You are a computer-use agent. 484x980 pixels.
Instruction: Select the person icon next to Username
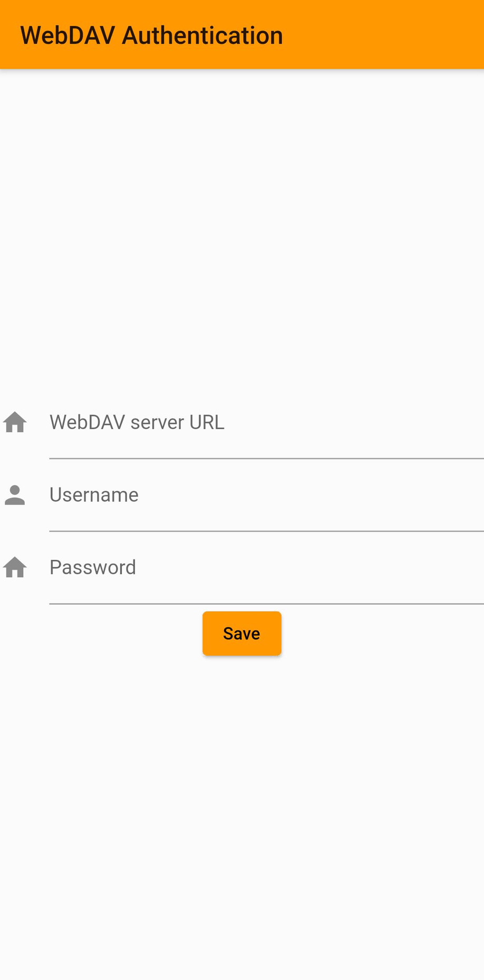tap(15, 494)
